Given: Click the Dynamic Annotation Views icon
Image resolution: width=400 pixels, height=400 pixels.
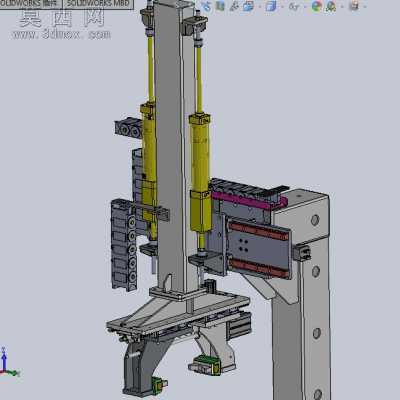Looking at the screenshot, I should [x=234, y=6].
